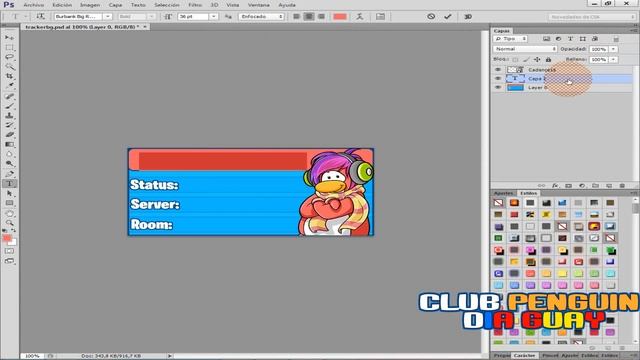Open the Relleno slider arrow
This screenshot has height=360, width=640.
tap(613, 60)
